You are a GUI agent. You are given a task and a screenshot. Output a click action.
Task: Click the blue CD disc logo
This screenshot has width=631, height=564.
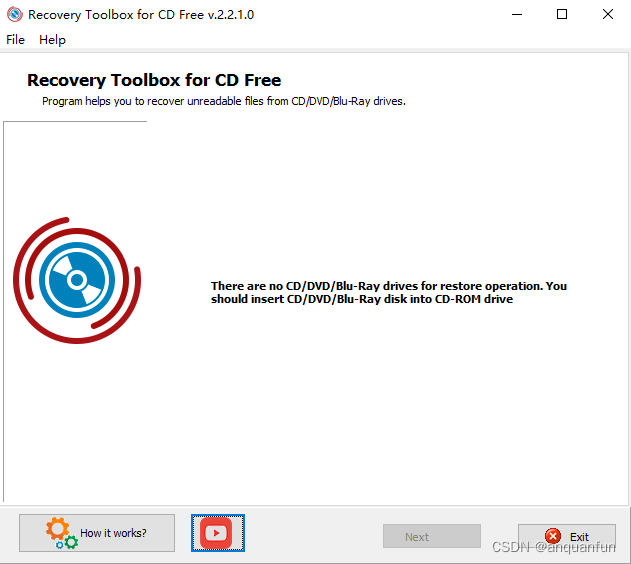pos(77,280)
